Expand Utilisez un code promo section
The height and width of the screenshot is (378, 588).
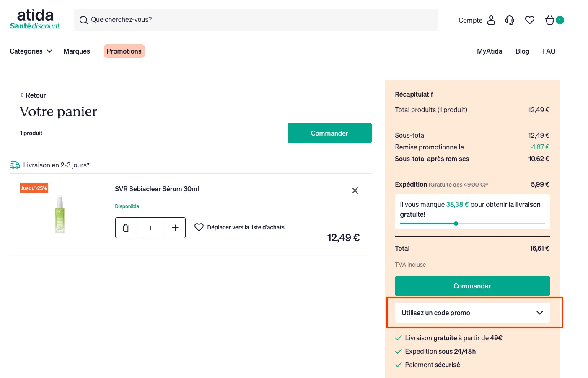click(472, 313)
